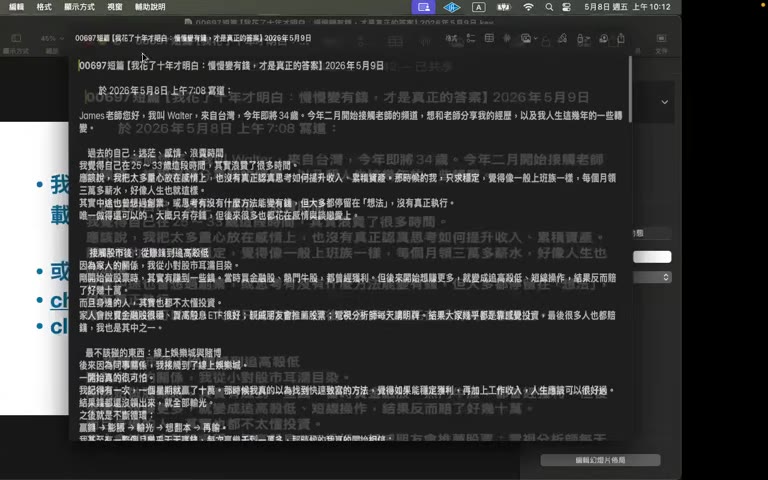This screenshot has height=480, width=768.
Task: Open Control Center from the menu bar
Action: [567, 7]
